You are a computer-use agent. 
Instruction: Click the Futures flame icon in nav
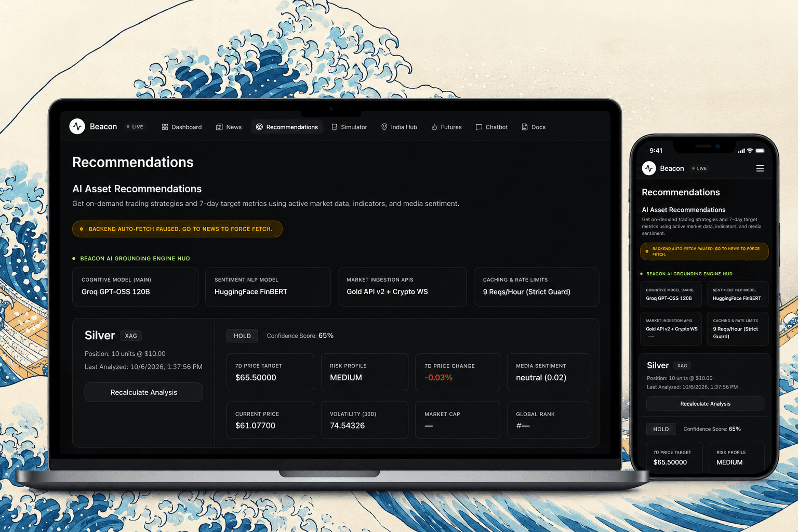[x=434, y=127]
